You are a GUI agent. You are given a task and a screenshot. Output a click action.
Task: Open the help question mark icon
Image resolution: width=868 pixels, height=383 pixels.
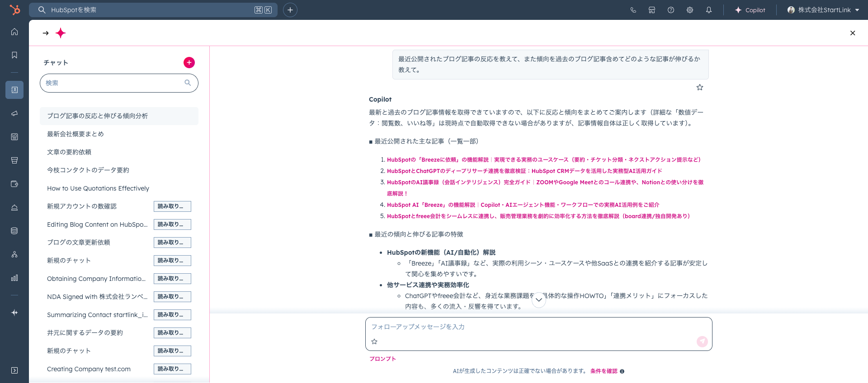670,10
